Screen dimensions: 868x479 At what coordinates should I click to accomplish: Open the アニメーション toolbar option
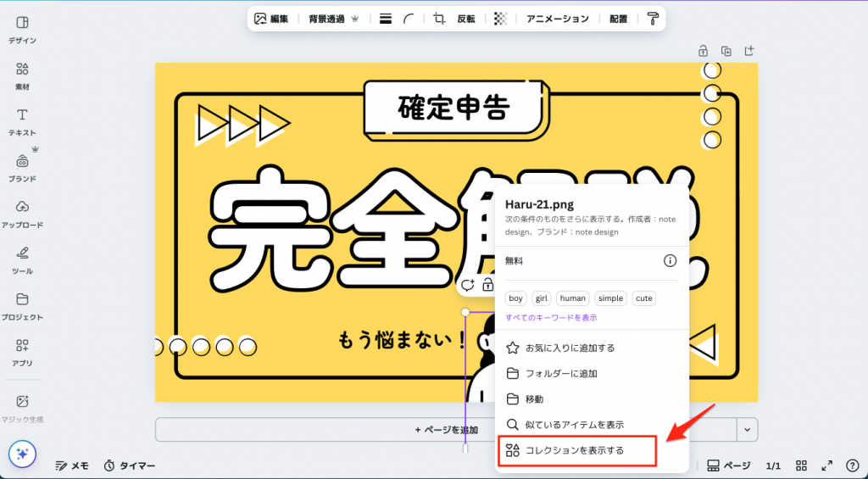[x=557, y=19]
